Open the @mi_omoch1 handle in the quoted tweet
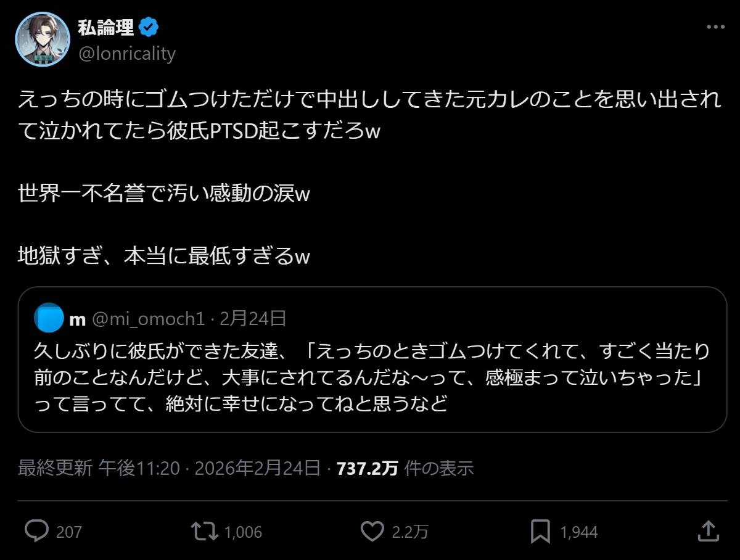This screenshot has height=560, width=740. click(148, 319)
